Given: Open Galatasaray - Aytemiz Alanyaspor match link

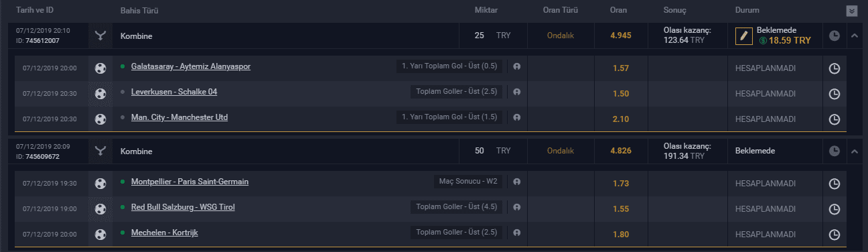Looking at the screenshot, I should (x=191, y=66).
